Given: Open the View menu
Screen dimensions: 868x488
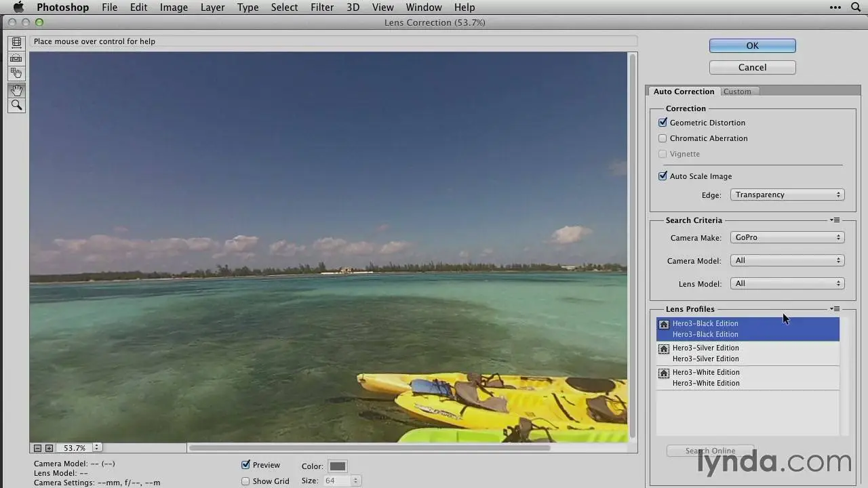Looking at the screenshot, I should pyautogui.click(x=382, y=7).
